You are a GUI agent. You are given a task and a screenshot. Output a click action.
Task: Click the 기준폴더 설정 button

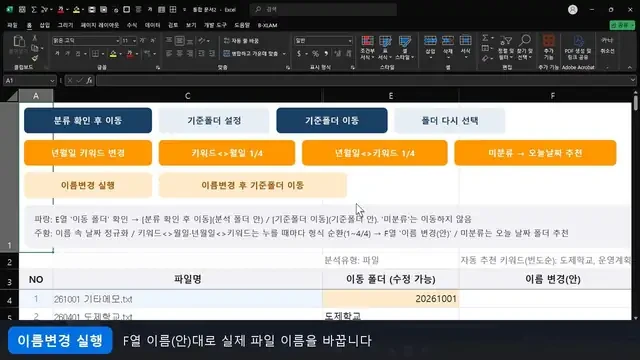[214, 120]
